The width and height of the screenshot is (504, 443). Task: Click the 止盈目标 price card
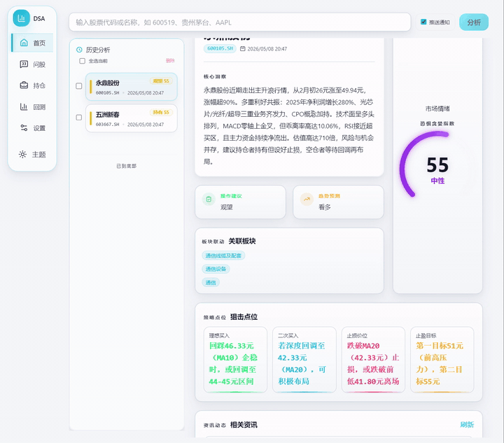(x=442, y=360)
